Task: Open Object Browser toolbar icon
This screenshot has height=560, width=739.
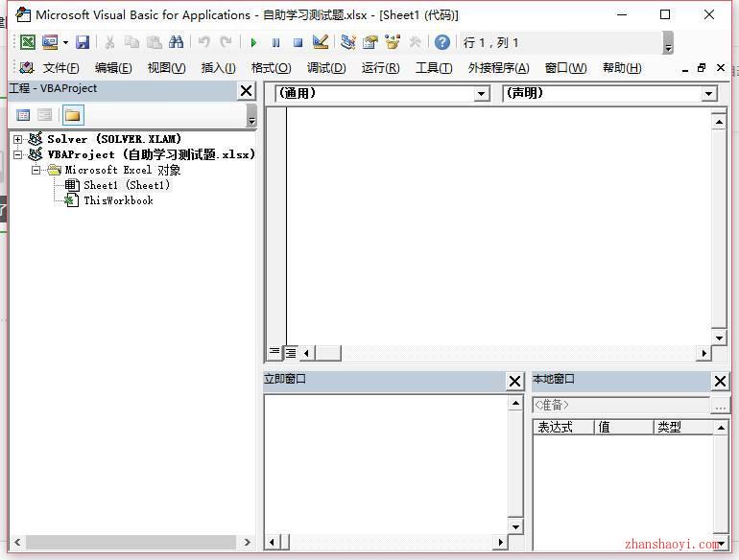Action: [393, 43]
